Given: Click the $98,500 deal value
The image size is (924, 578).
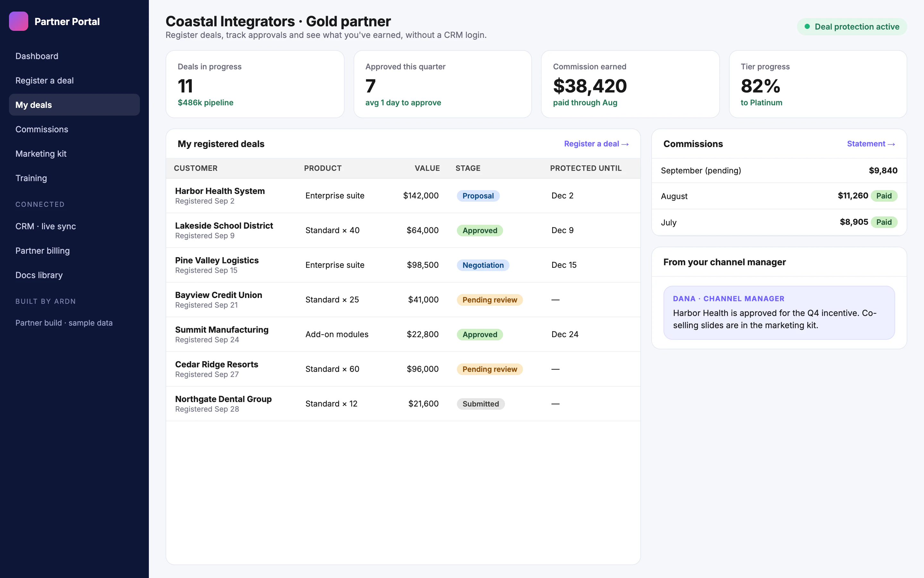Looking at the screenshot, I should [422, 265].
